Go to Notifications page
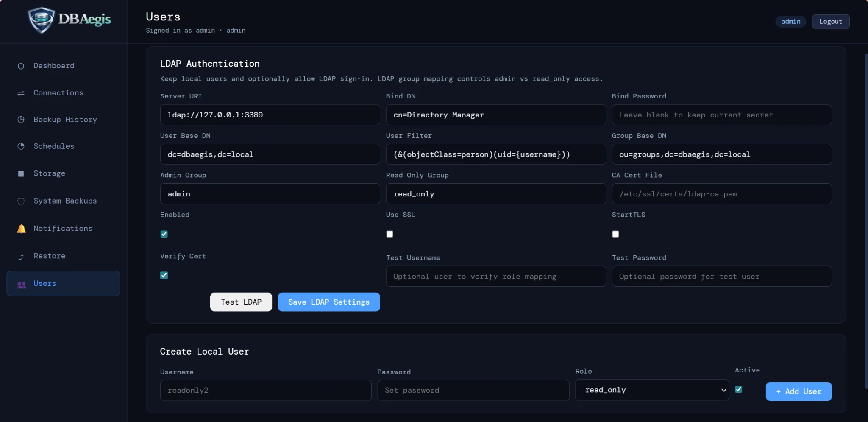The height and width of the screenshot is (422, 868). tap(63, 229)
